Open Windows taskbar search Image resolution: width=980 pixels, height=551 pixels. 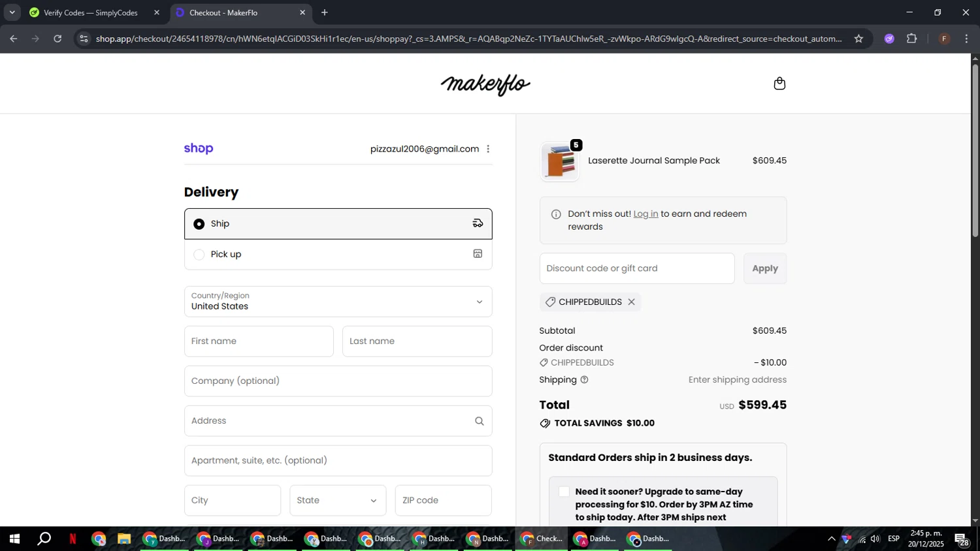(x=44, y=539)
